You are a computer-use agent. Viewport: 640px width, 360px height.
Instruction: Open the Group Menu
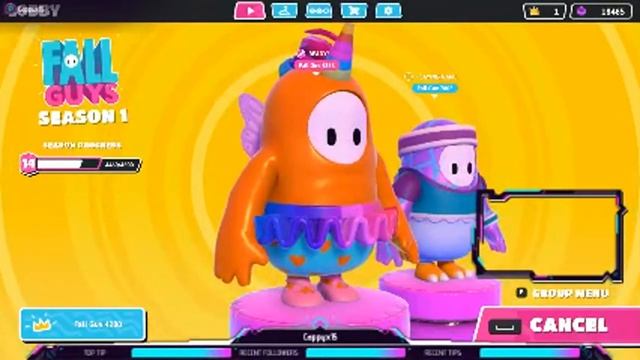point(563,293)
